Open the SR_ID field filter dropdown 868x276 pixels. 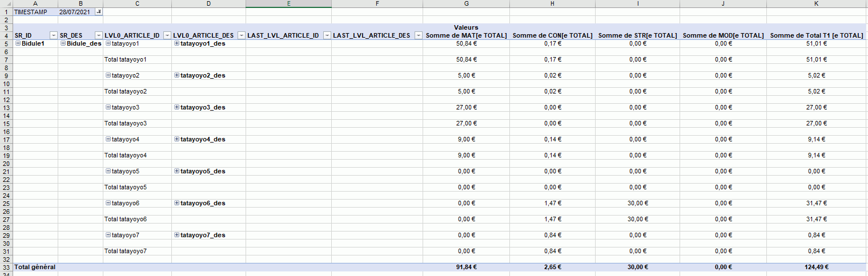pyautogui.click(x=54, y=35)
